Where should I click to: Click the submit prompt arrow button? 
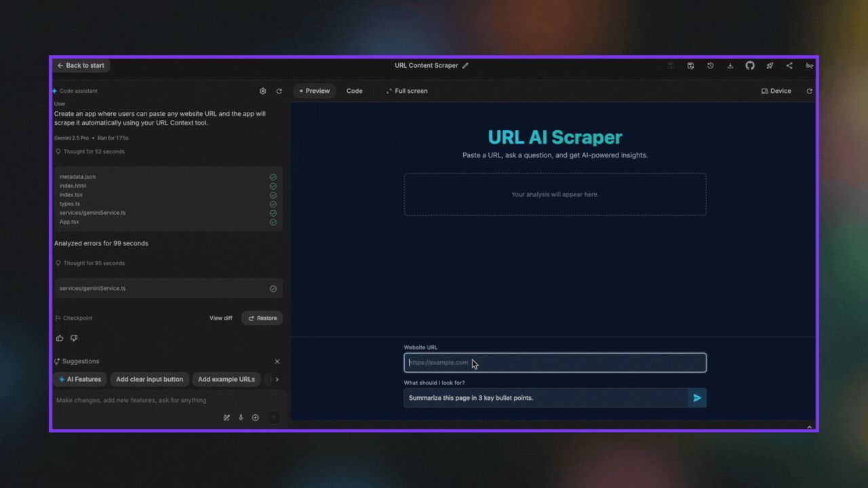click(273, 418)
